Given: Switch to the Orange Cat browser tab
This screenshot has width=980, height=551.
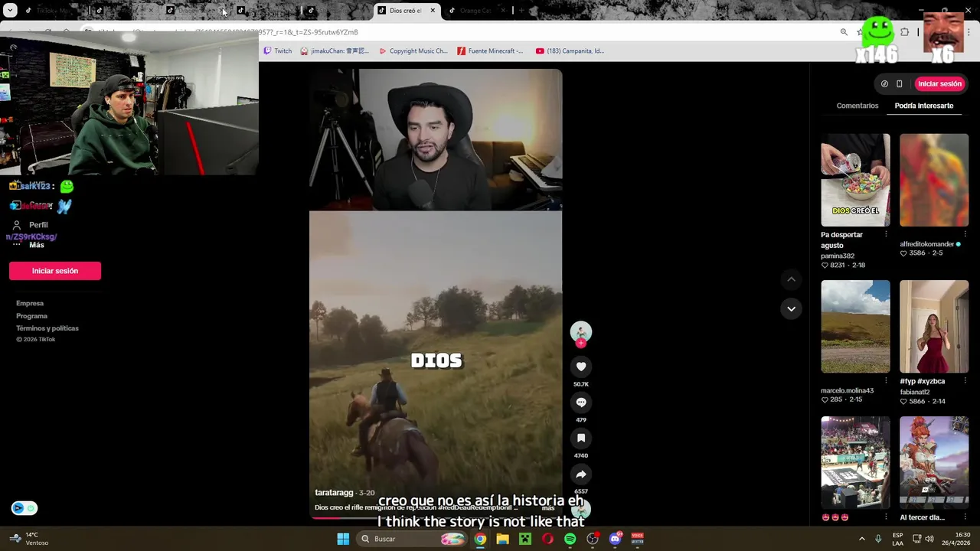Looking at the screenshot, I should (x=477, y=11).
